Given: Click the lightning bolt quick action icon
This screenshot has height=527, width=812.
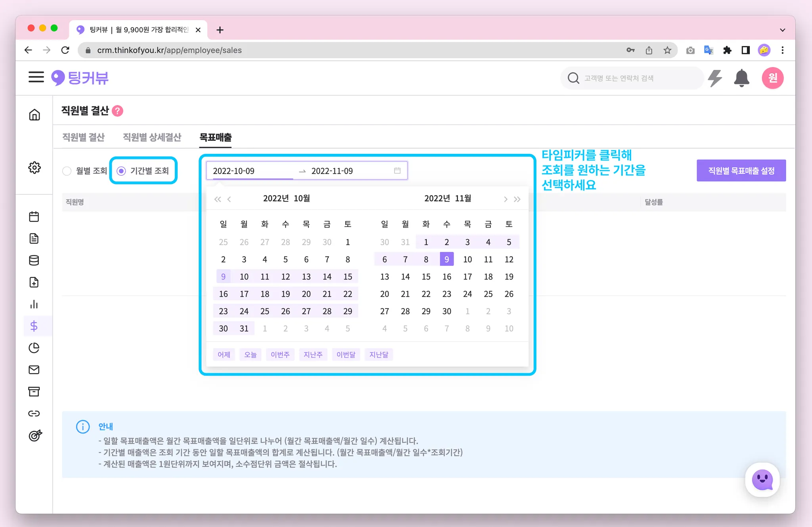Looking at the screenshot, I should [715, 78].
